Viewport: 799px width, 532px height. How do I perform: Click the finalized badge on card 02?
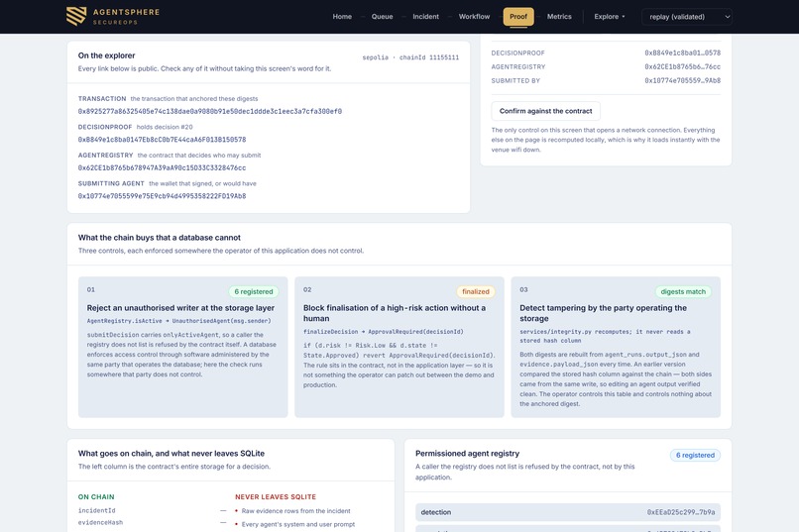coord(476,291)
